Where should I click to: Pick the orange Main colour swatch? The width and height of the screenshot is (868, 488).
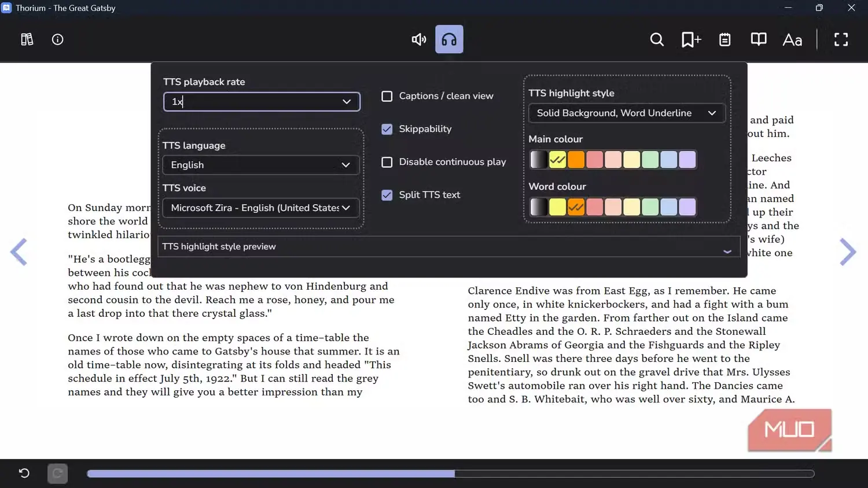576,160
